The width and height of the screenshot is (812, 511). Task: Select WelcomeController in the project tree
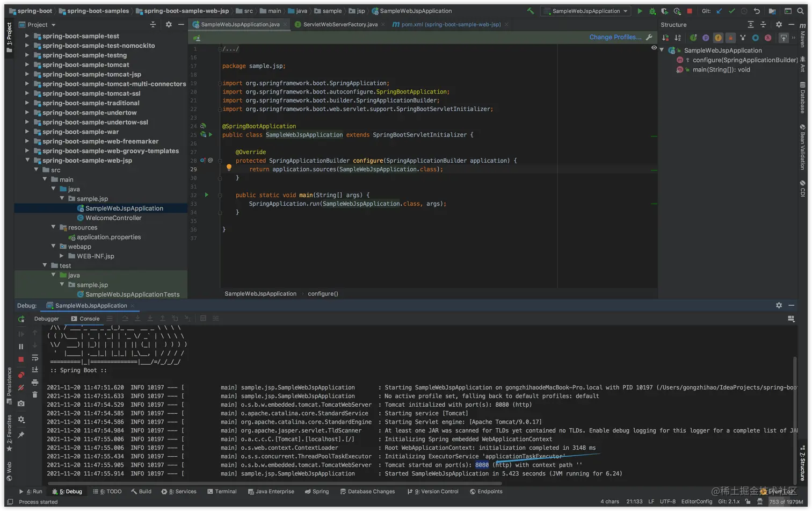[x=113, y=218]
